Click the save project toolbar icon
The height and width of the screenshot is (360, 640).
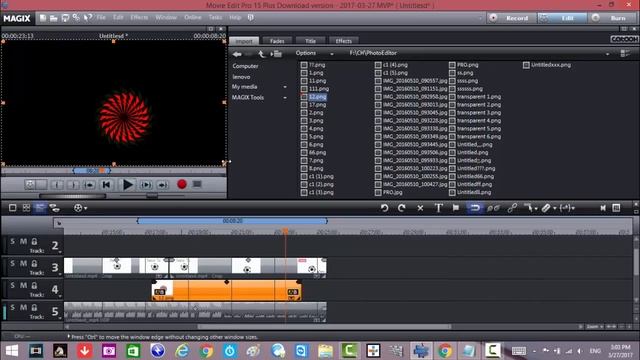click(x=65, y=18)
